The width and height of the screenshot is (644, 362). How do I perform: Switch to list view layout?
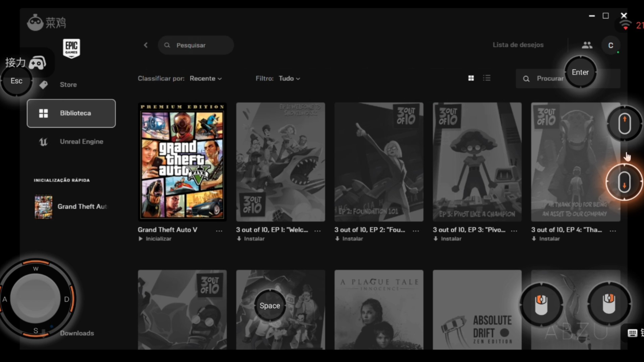(487, 78)
